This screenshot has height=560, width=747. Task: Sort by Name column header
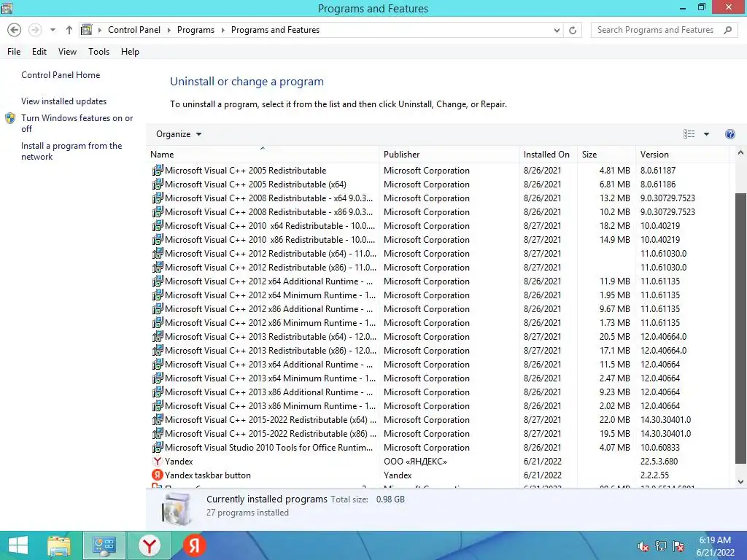coord(263,155)
